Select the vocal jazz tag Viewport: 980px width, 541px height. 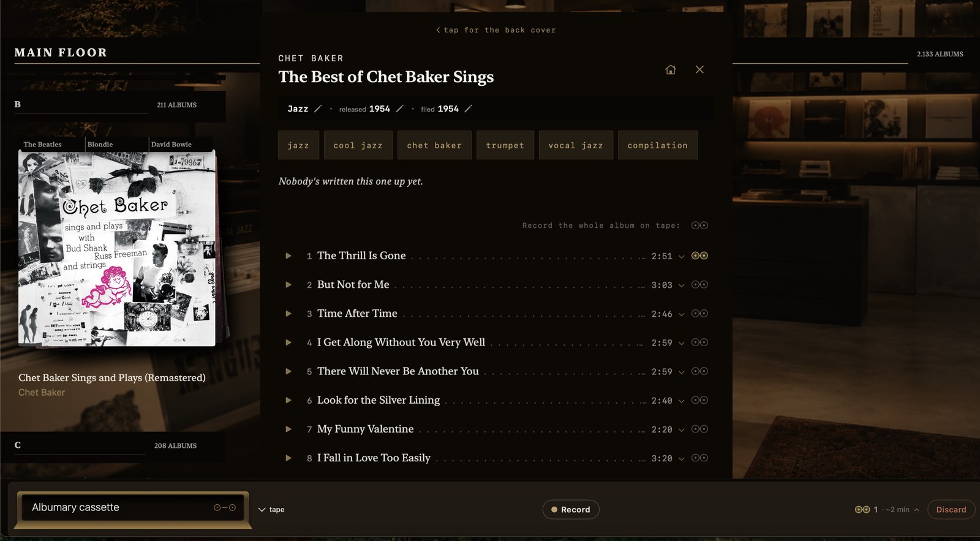click(x=576, y=145)
